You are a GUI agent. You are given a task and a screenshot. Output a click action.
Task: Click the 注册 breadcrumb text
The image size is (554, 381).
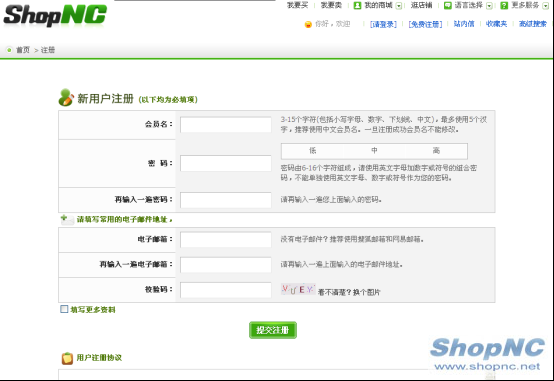click(48, 50)
